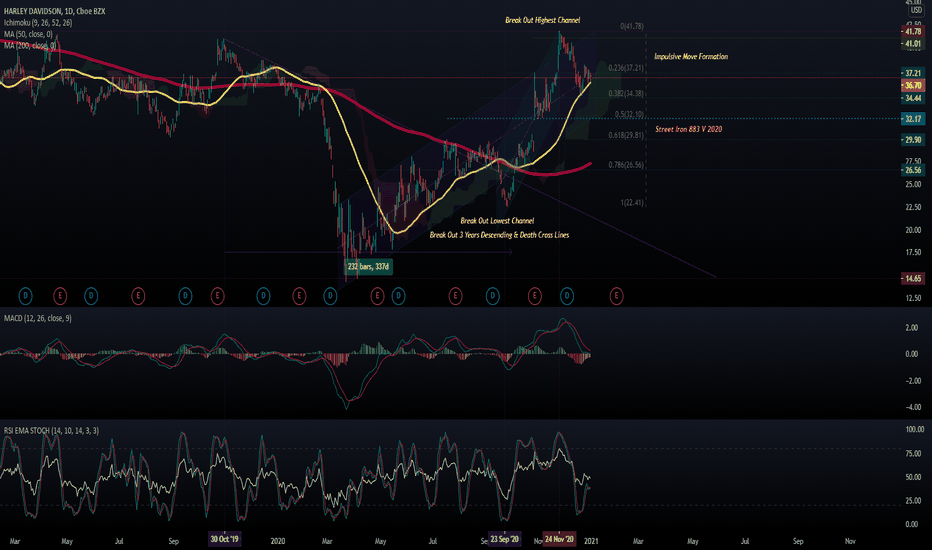The height and width of the screenshot is (550, 932).
Task: Select the 0.236(37.21) Fibonacci level label
Action: [626, 68]
